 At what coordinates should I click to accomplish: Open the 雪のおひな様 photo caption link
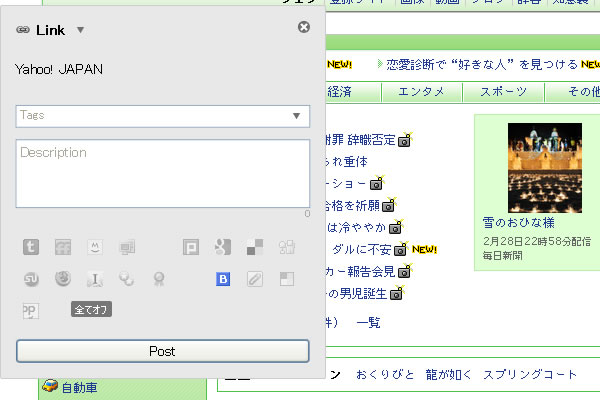pos(518,222)
